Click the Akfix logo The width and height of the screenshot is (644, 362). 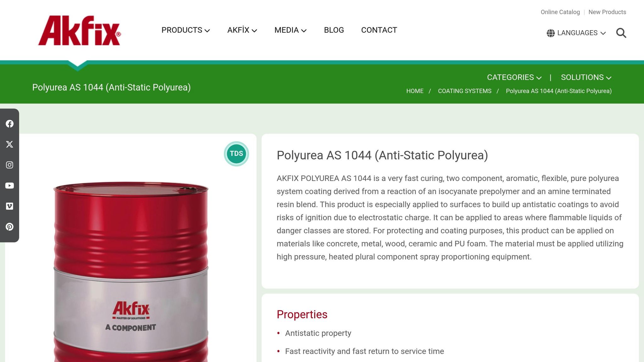point(80,30)
